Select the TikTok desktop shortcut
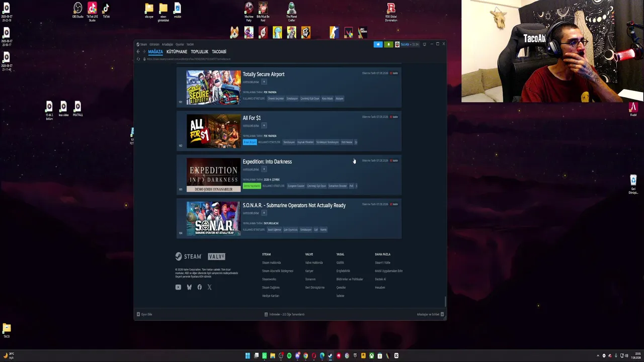This screenshot has width=644, height=362. pos(106,11)
